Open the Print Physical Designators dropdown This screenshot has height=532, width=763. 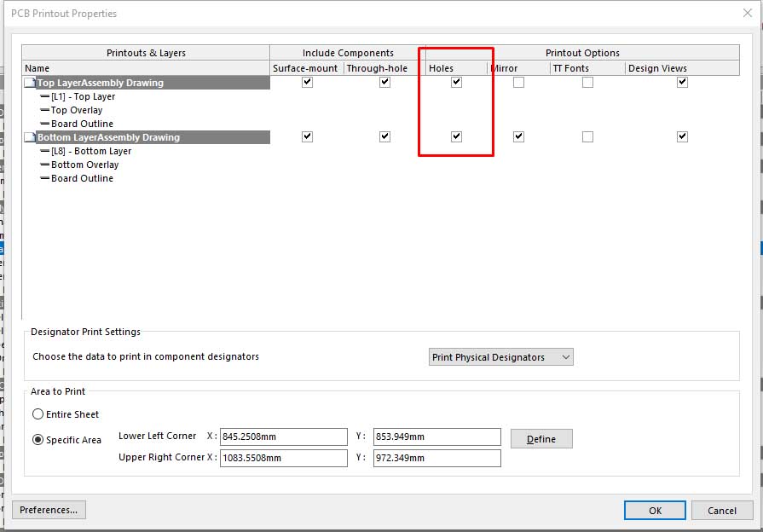click(500, 357)
